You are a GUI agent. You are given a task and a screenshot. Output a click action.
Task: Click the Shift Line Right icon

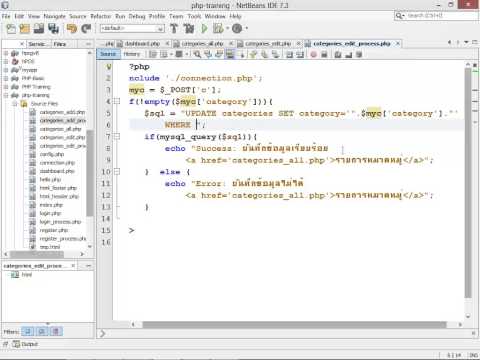(x=300, y=54)
